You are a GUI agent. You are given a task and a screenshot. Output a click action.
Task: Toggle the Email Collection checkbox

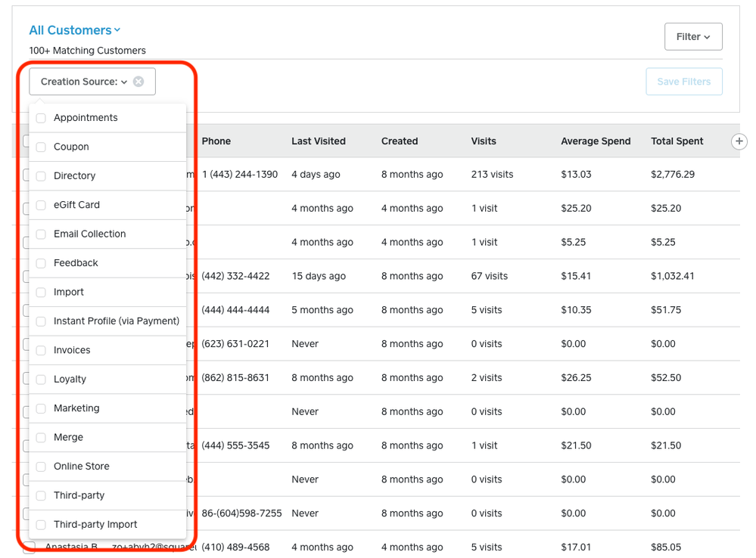point(41,234)
